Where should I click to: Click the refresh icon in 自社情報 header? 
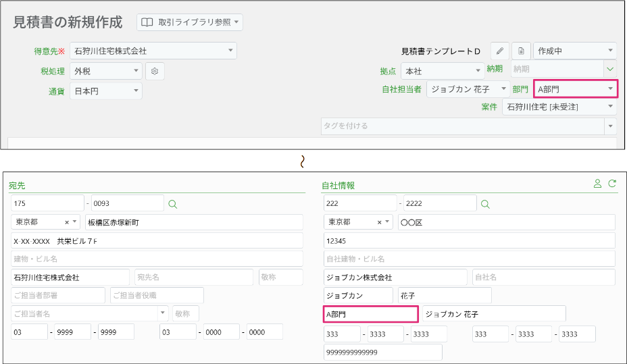click(612, 184)
